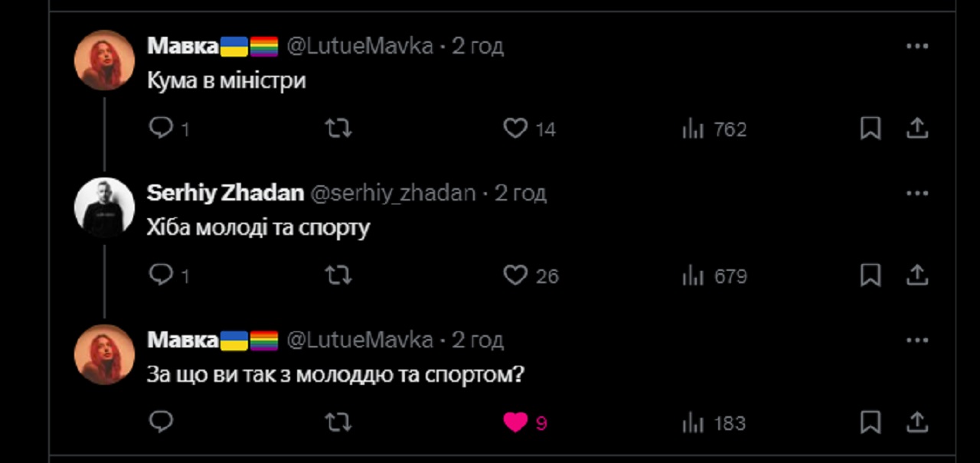Image resolution: width=980 pixels, height=463 pixels.
Task: Repost the tweet "Кума в міністри"
Action: click(x=338, y=129)
